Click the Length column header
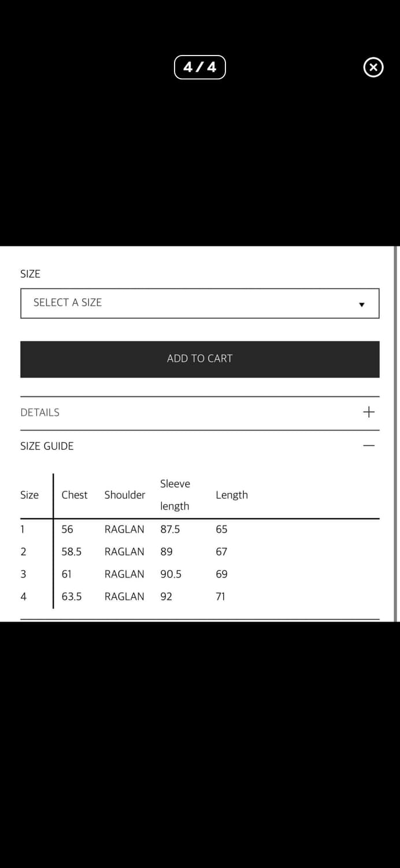 click(x=232, y=495)
